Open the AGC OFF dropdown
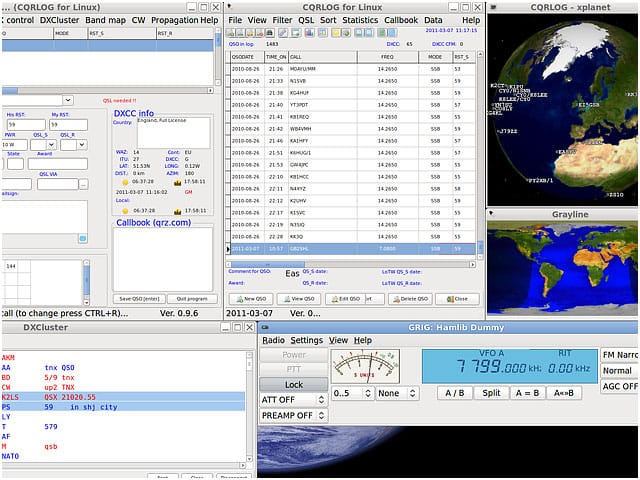640x480 pixels. coord(620,386)
